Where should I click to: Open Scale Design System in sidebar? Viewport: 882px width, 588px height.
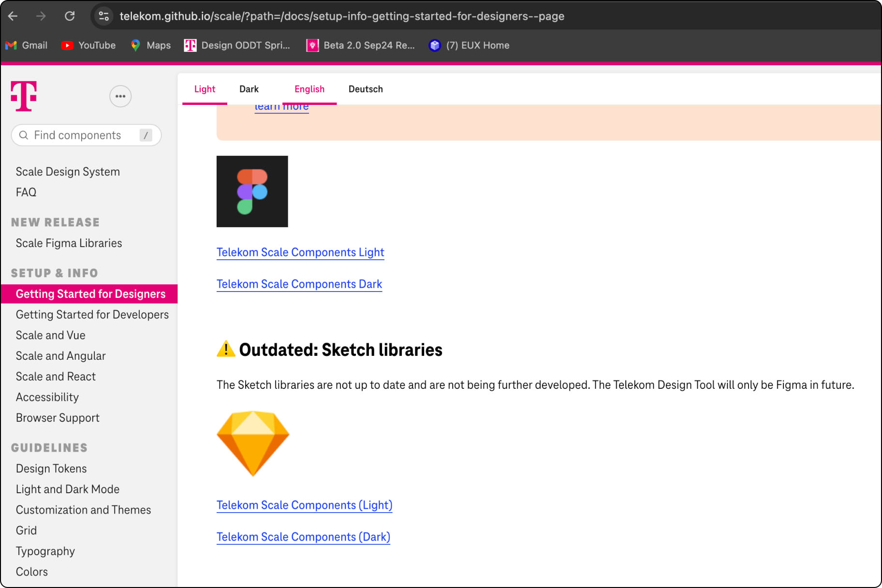(x=68, y=172)
